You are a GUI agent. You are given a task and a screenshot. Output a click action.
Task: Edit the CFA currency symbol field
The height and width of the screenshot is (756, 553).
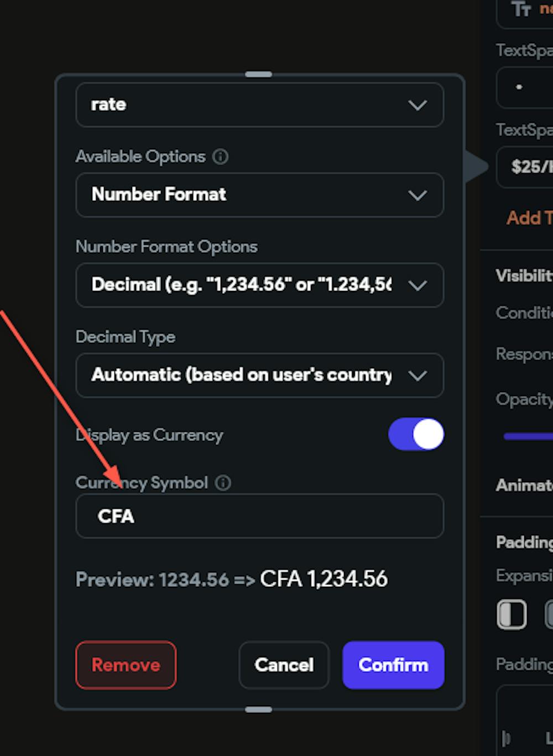pos(259,516)
